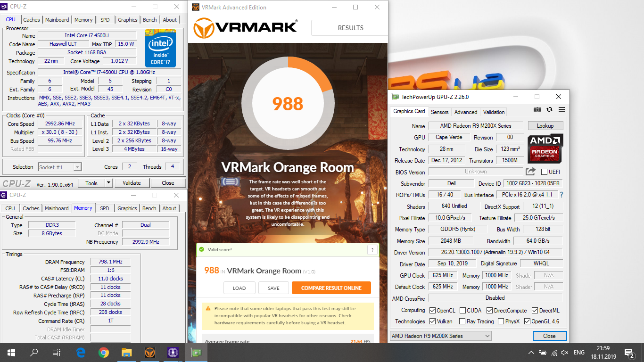Click the VRMark Load button

tap(239, 288)
